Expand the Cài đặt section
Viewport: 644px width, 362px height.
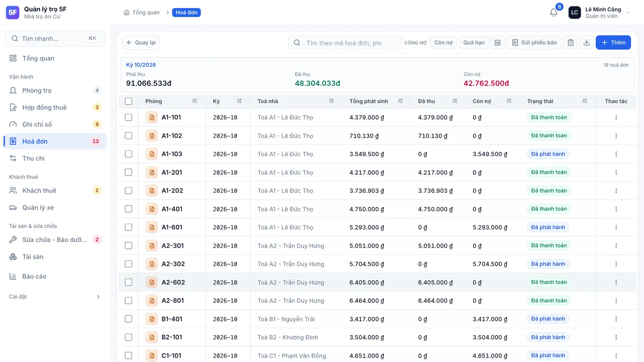(55, 297)
